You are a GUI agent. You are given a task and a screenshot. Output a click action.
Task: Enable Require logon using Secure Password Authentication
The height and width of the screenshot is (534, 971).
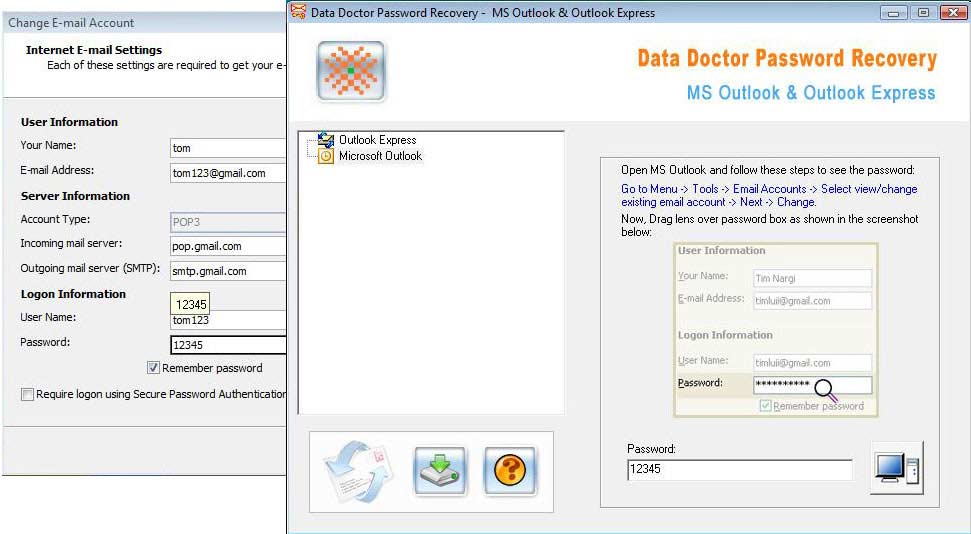[x=27, y=394]
